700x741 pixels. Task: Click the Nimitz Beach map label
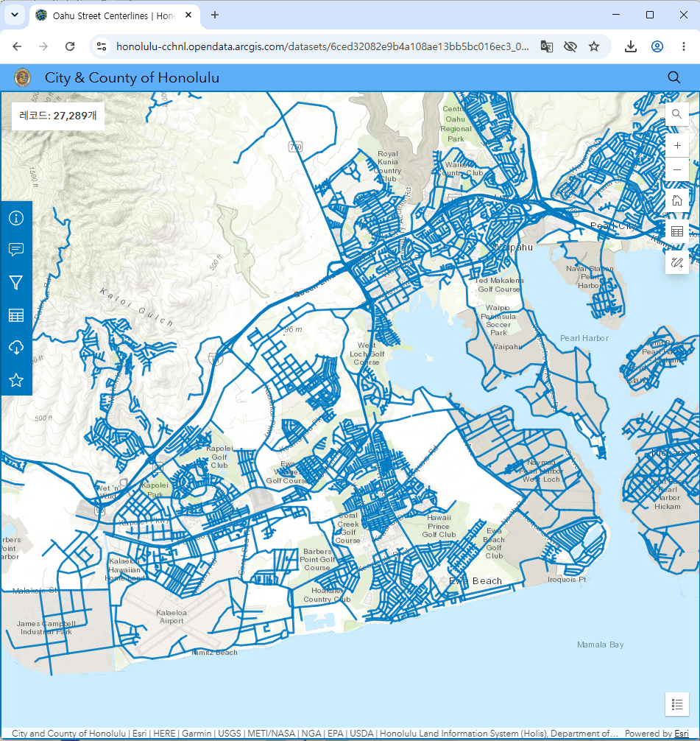pos(214,653)
